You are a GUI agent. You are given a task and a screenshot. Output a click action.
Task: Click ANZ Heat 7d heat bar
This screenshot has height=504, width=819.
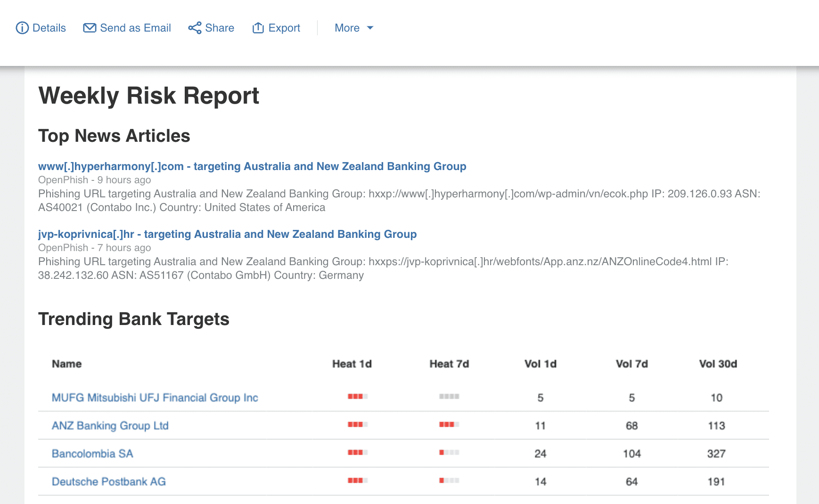click(x=449, y=424)
